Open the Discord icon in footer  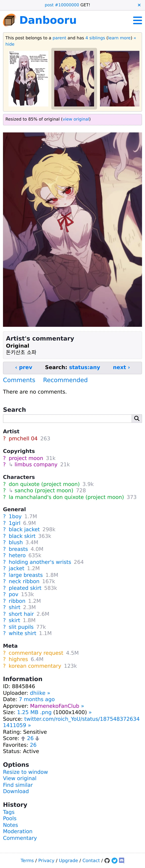coord(122,860)
